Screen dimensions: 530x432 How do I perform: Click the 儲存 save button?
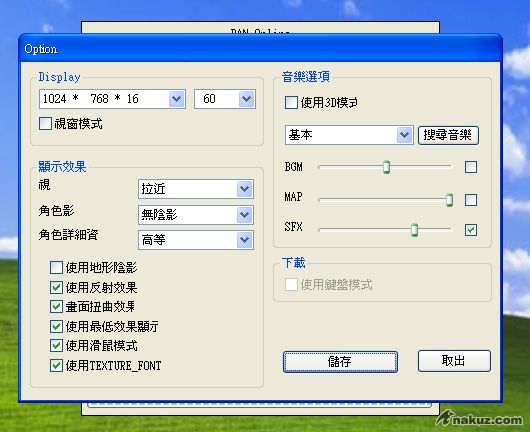[x=340, y=362]
